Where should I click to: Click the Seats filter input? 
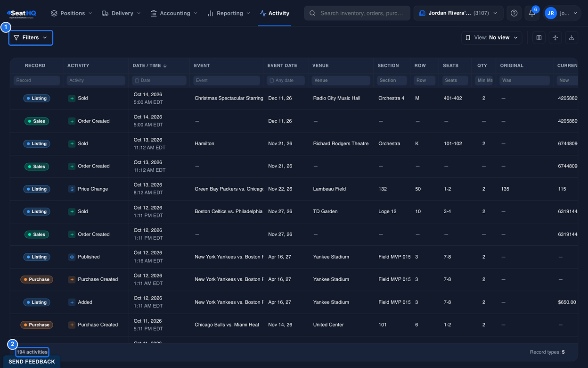pyautogui.click(x=456, y=80)
